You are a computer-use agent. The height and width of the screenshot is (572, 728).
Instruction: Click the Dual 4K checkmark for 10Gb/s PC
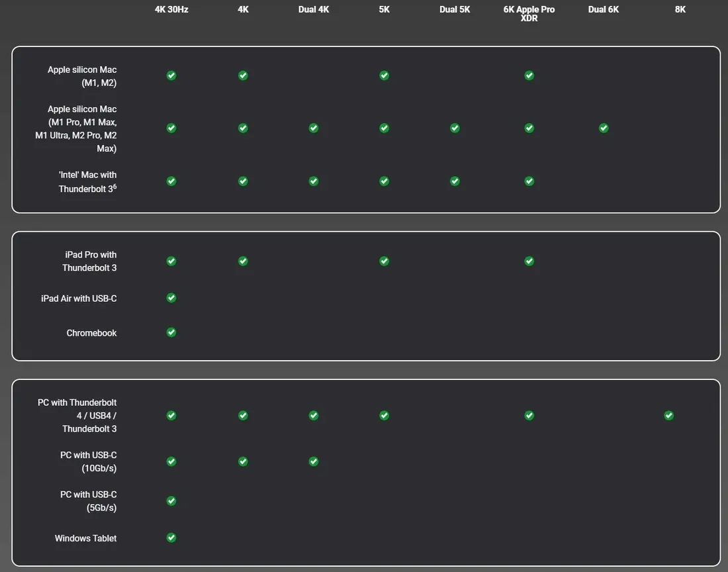pyautogui.click(x=314, y=461)
